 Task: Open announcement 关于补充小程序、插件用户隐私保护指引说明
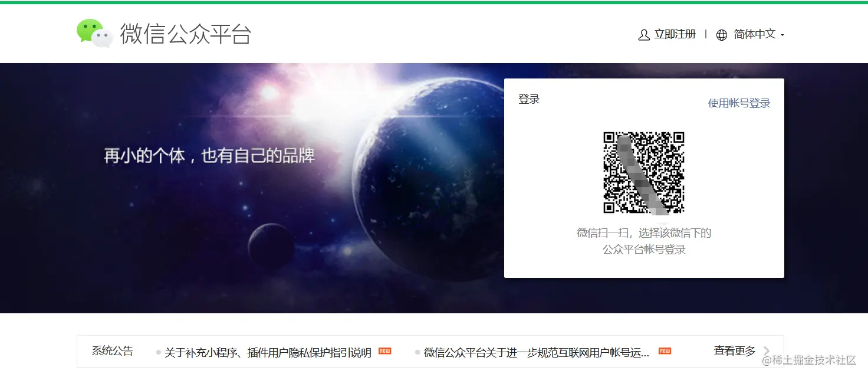tap(268, 353)
